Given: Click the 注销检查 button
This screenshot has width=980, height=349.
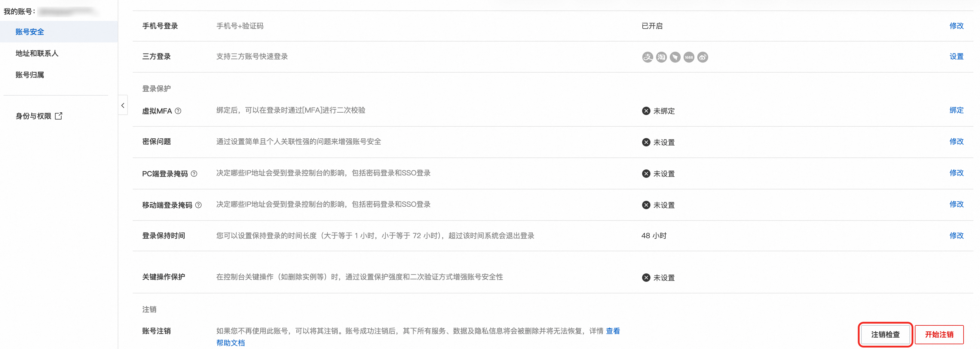Looking at the screenshot, I should 885,334.
